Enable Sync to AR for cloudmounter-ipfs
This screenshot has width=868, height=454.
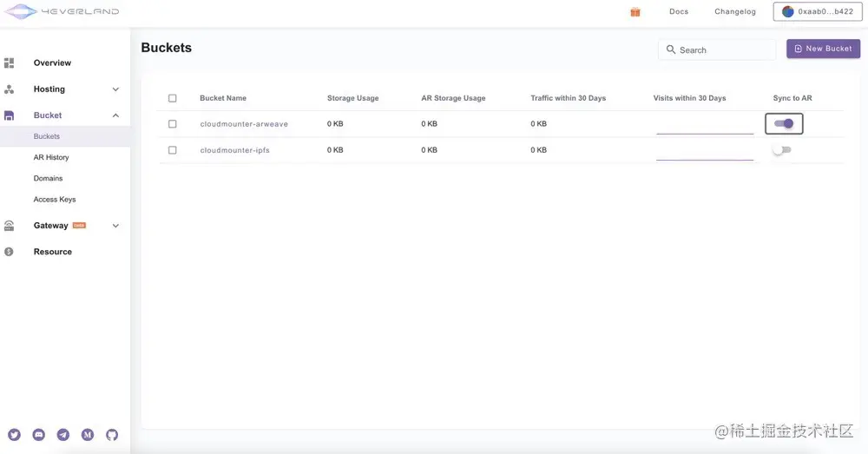pyautogui.click(x=782, y=149)
